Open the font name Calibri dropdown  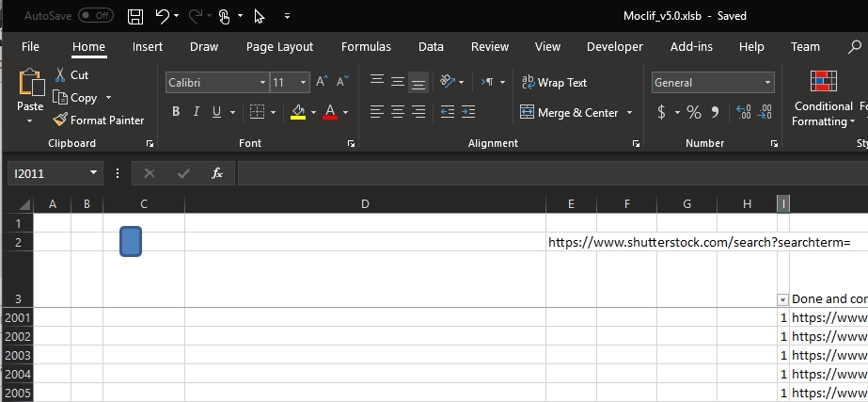tap(262, 83)
